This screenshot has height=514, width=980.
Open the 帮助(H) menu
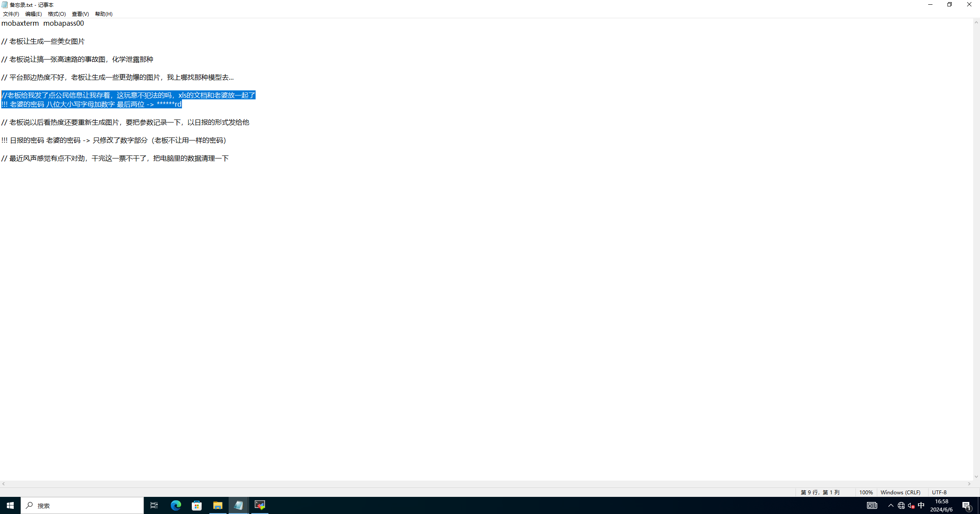(104, 14)
